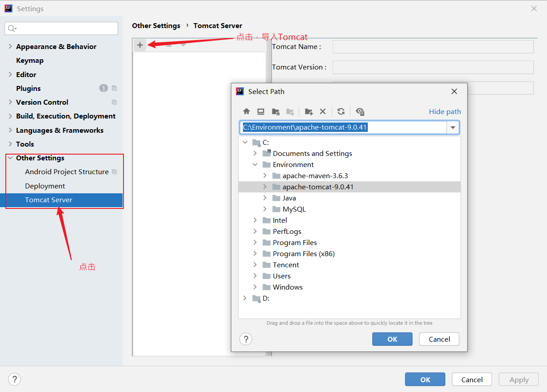547x392 pixels.
Task: Click the plus icon to add Tomcat
Action: [x=140, y=45]
